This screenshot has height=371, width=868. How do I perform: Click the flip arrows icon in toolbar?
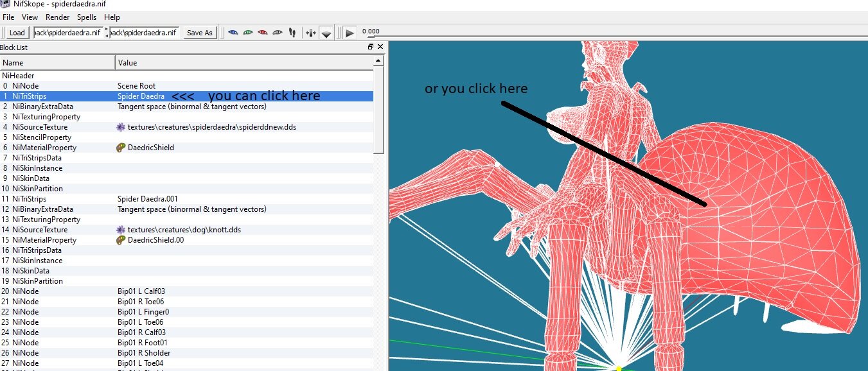pyautogui.click(x=311, y=32)
